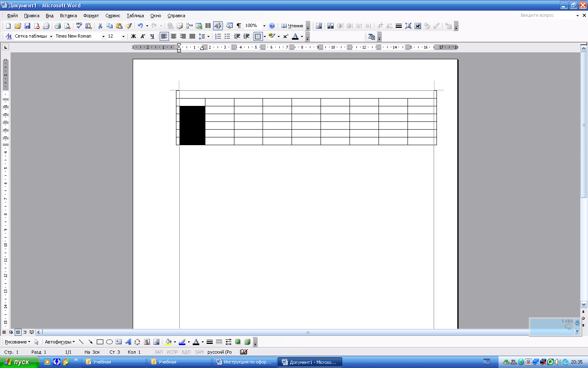Toggle justified text alignment
Image resolution: width=588 pixels, height=368 pixels.
tap(192, 36)
